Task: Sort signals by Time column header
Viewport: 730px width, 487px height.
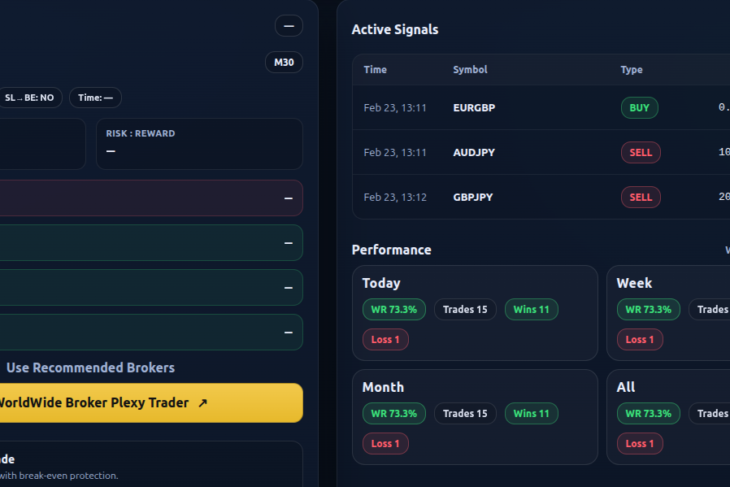Action: pos(375,70)
